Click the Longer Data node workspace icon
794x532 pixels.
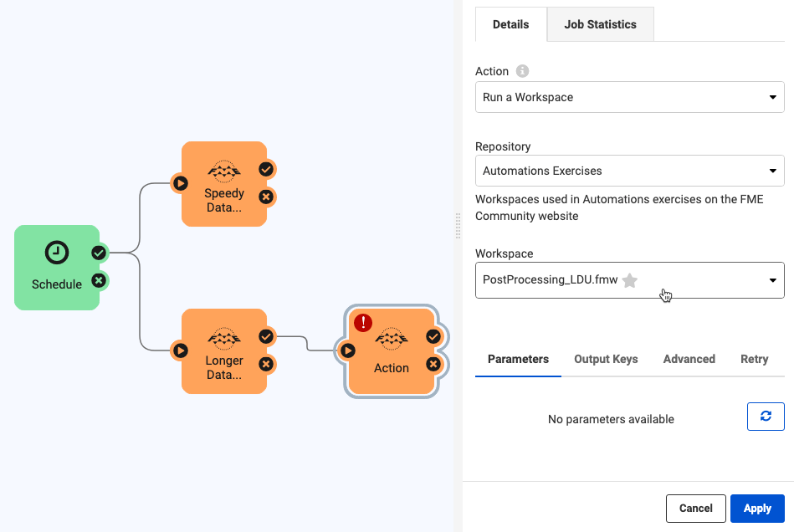[224, 339]
